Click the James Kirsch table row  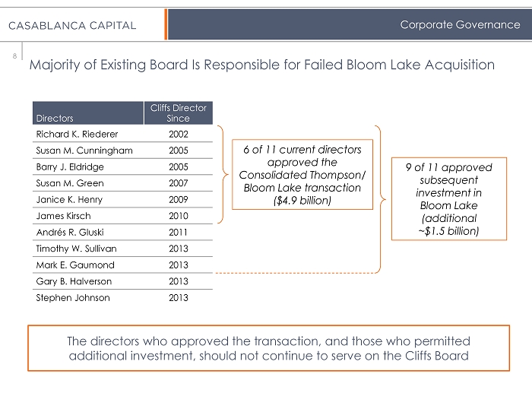pos(122,216)
